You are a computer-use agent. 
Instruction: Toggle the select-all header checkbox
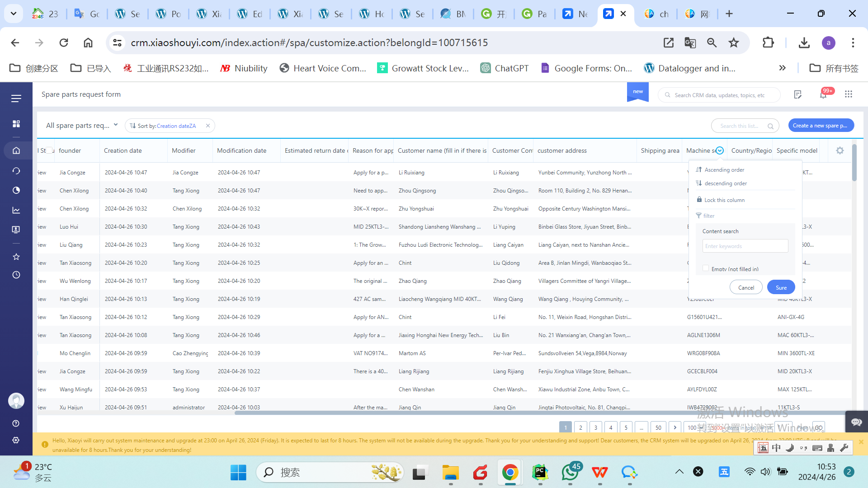point(49,150)
